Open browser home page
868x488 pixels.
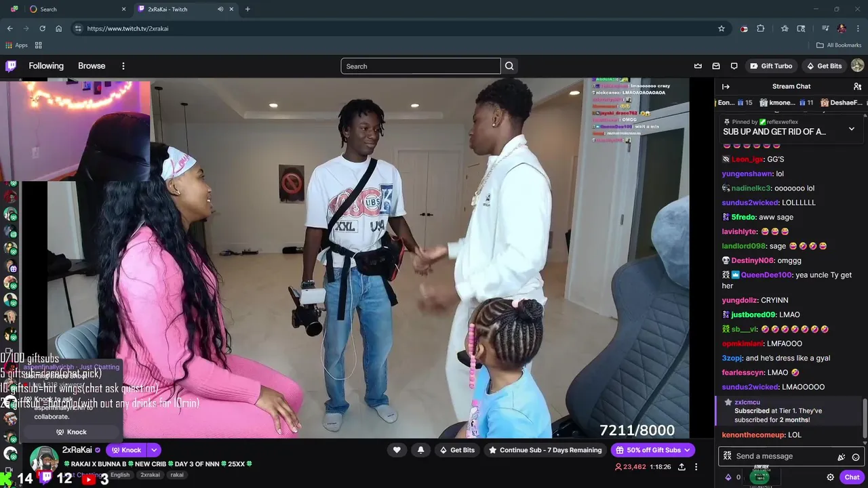[59, 28]
